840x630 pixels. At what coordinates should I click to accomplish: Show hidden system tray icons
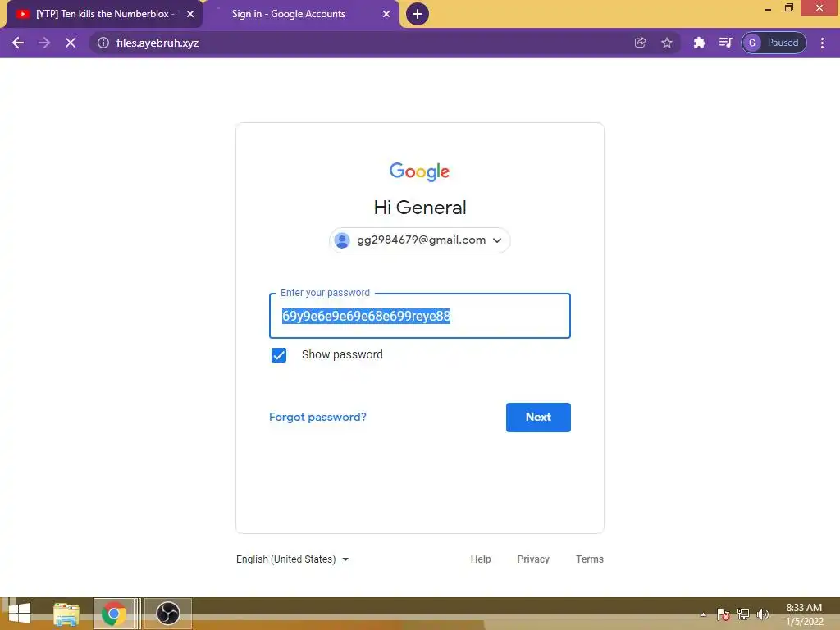click(x=703, y=614)
